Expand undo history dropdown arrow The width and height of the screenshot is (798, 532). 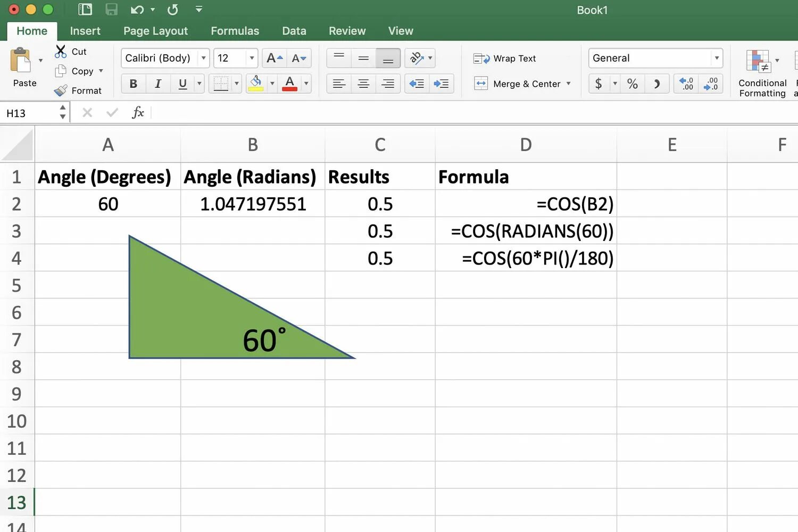[x=153, y=10]
